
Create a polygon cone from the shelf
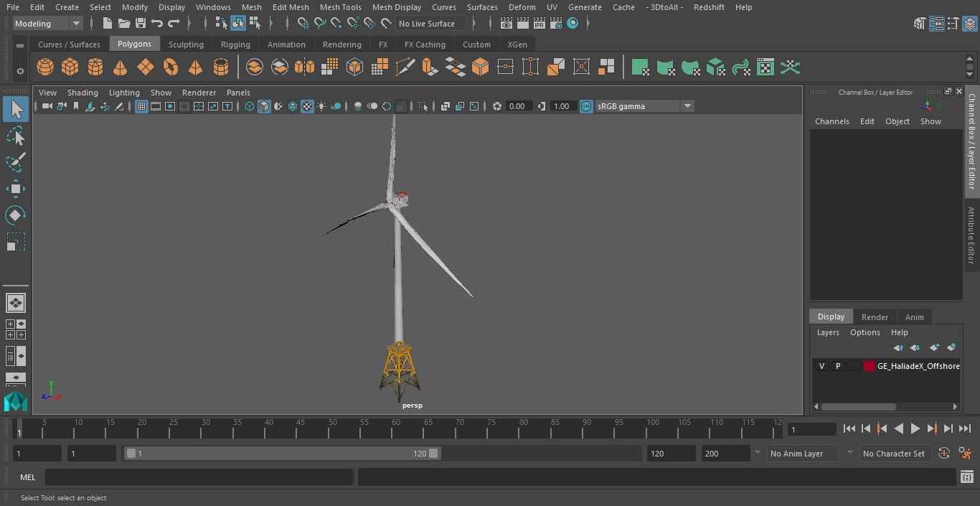click(x=121, y=67)
